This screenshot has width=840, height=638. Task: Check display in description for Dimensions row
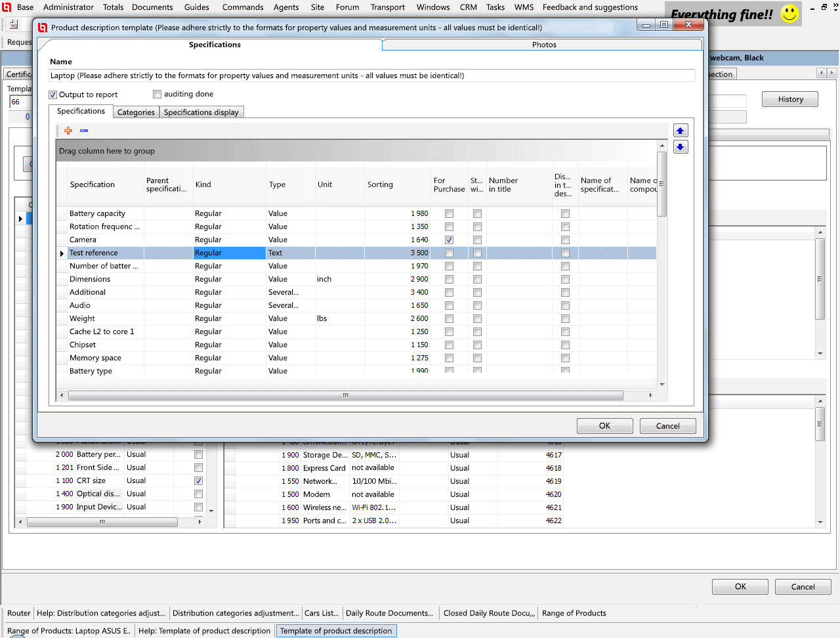coord(565,279)
